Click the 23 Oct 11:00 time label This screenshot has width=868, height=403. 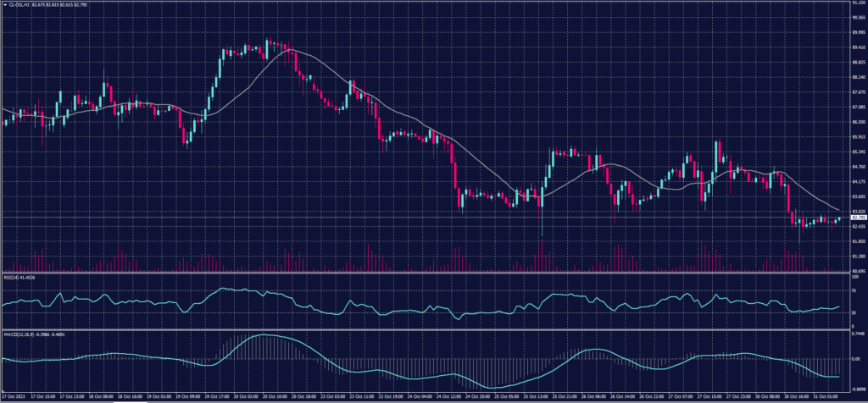pos(363,395)
